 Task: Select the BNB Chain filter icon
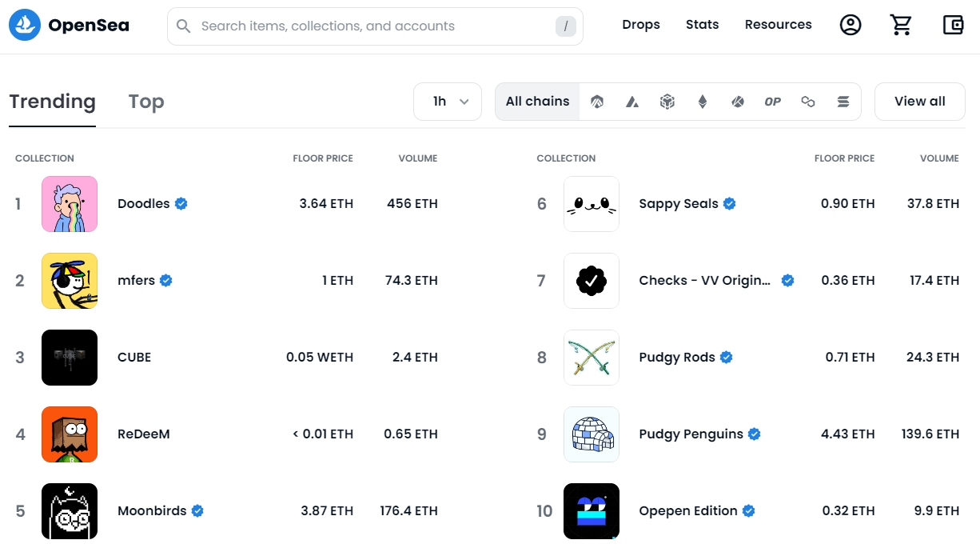click(667, 101)
